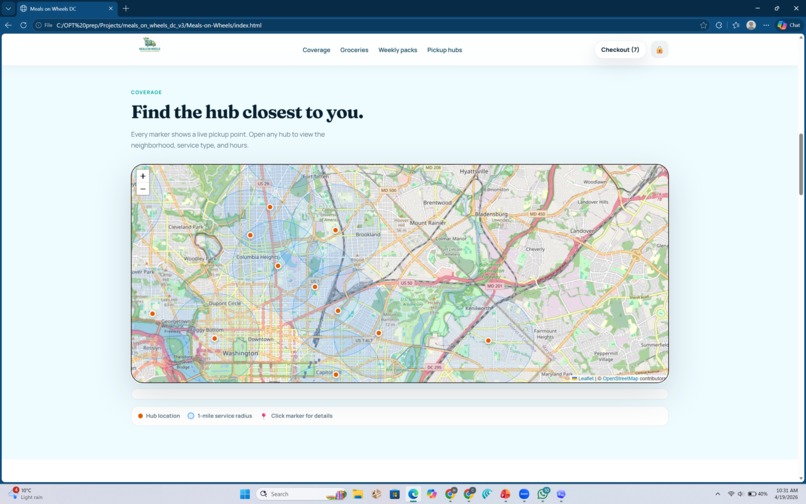This screenshot has height=504, width=806.
Task: Go back with browser back arrow
Action: coord(8,25)
